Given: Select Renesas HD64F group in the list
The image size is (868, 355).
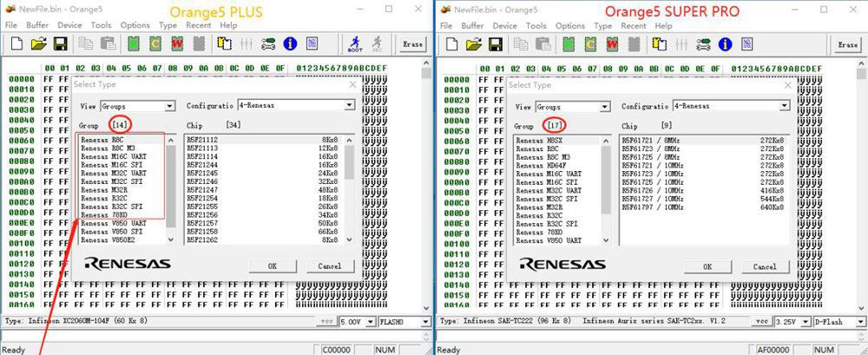Looking at the screenshot, I should 540,166.
